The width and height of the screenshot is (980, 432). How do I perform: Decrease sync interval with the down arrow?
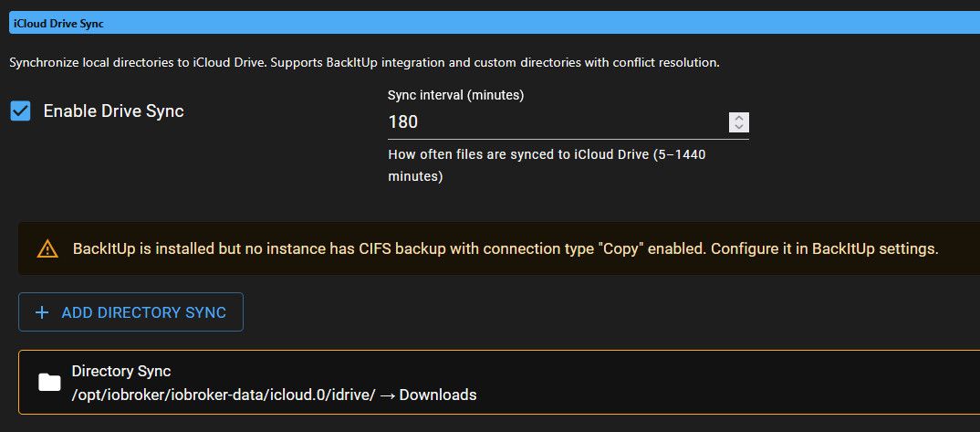(739, 127)
